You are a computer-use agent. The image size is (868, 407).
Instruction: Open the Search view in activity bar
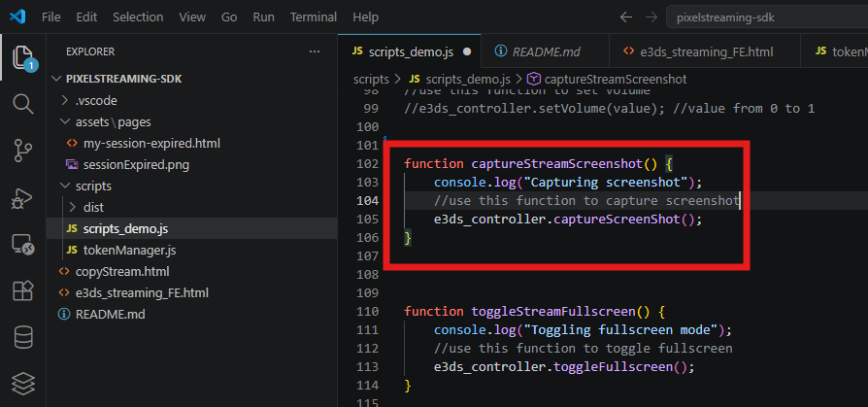pyautogui.click(x=22, y=104)
